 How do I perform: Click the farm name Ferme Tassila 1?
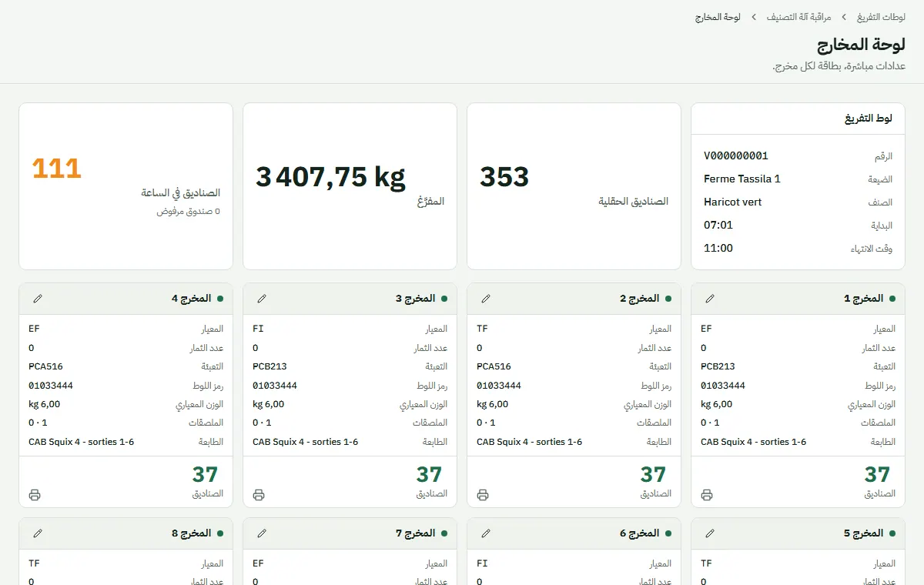pos(742,179)
